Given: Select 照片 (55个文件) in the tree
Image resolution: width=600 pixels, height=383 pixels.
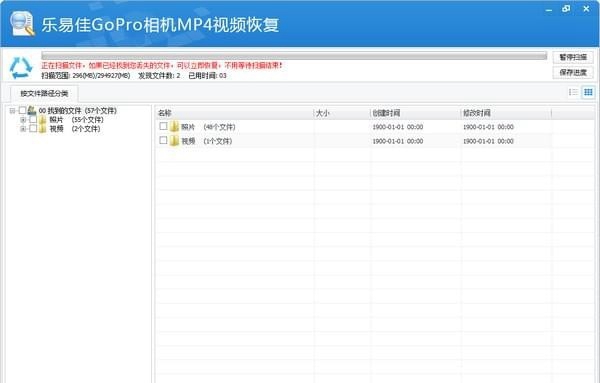Looking at the screenshot, I should pyautogui.click(x=76, y=120).
